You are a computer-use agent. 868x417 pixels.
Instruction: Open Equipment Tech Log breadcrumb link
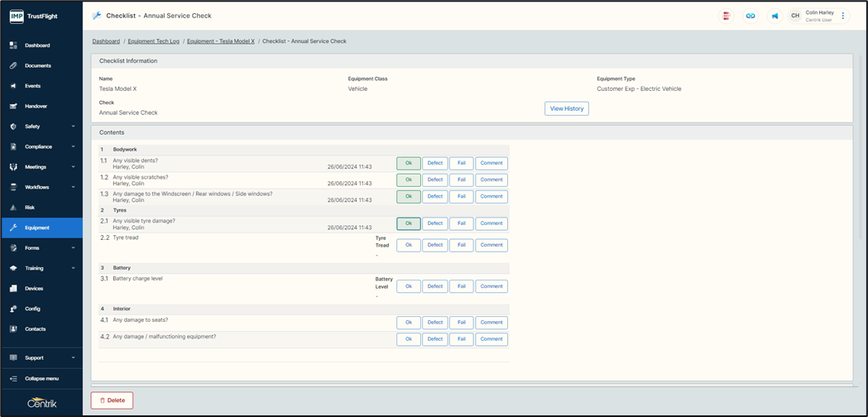click(x=153, y=41)
